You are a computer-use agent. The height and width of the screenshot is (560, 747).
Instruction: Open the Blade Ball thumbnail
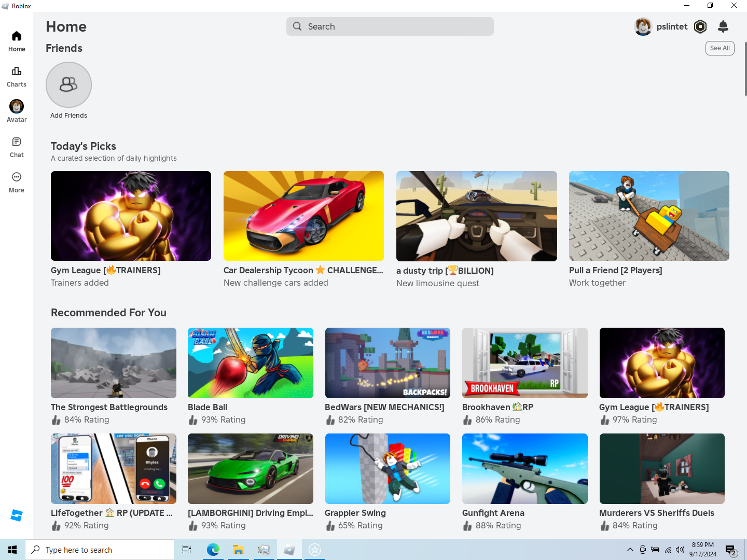pyautogui.click(x=251, y=363)
